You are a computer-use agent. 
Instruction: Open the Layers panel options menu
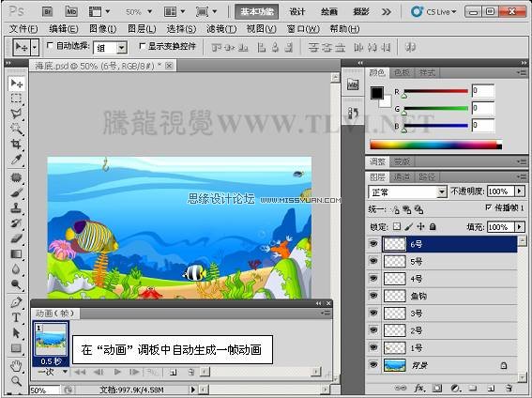[521, 176]
